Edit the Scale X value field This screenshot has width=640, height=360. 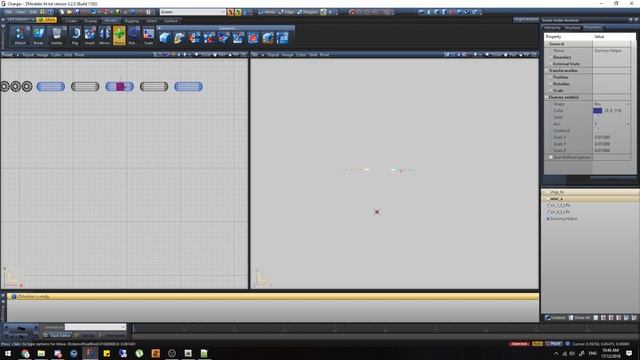pyautogui.click(x=612, y=137)
